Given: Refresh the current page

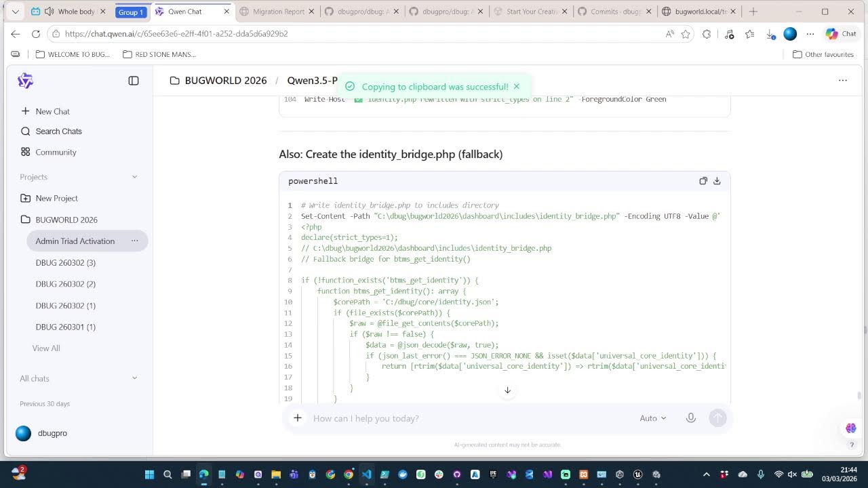Looking at the screenshot, I should pos(36,34).
